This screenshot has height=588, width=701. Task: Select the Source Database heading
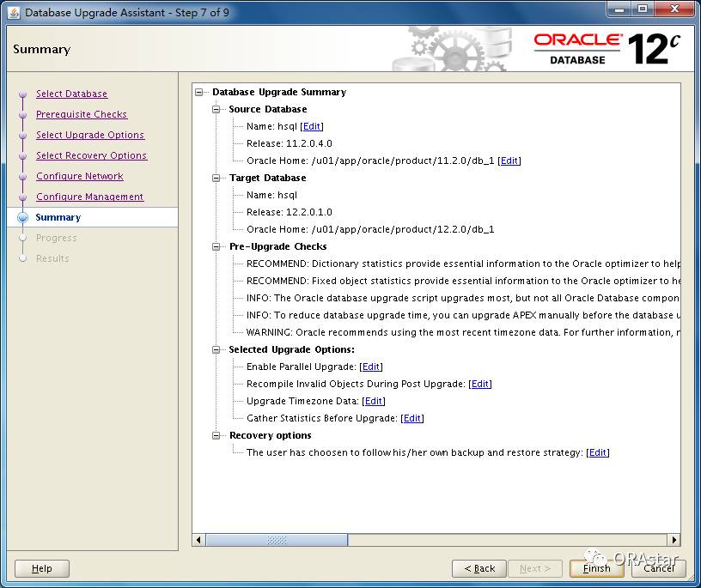(x=268, y=110)
